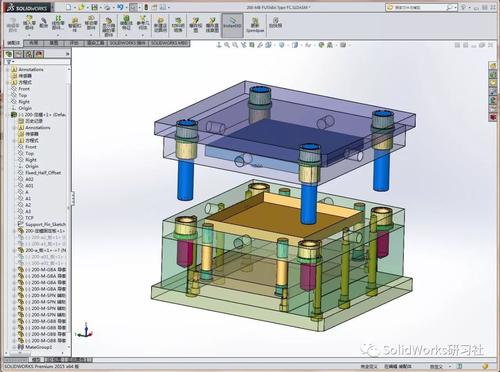Click the Undo arrow icon
Image resolution: width=500 pixels, height=372 pixels.
coord(120,7)
